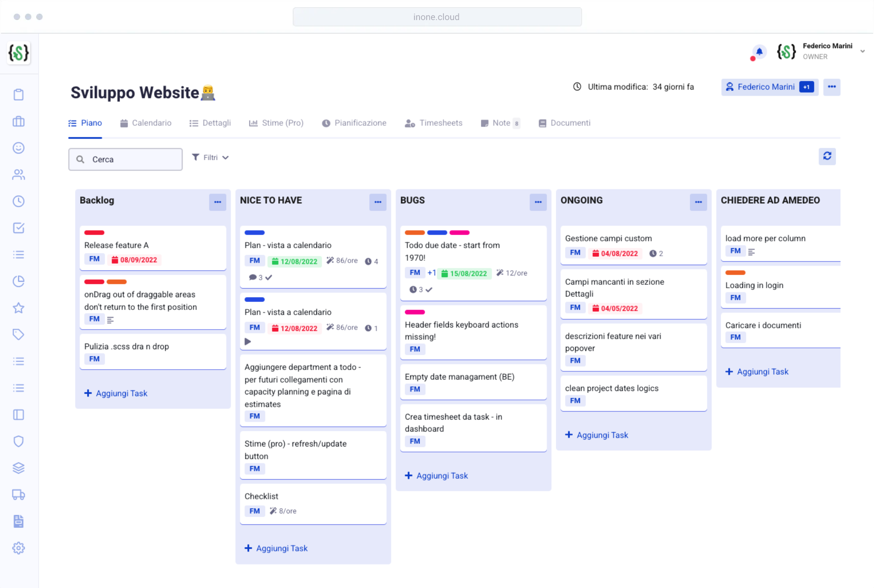Viewport: 874px width, 588px height.
Task: Click the tag labels icon in sidebar
Action: pyautogui.click(x=19, y=334)
